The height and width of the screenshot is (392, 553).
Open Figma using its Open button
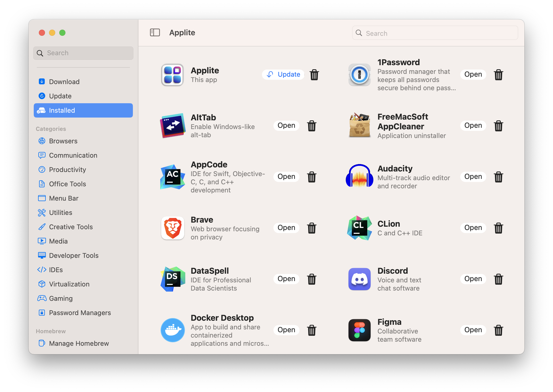tap(473, 330)
